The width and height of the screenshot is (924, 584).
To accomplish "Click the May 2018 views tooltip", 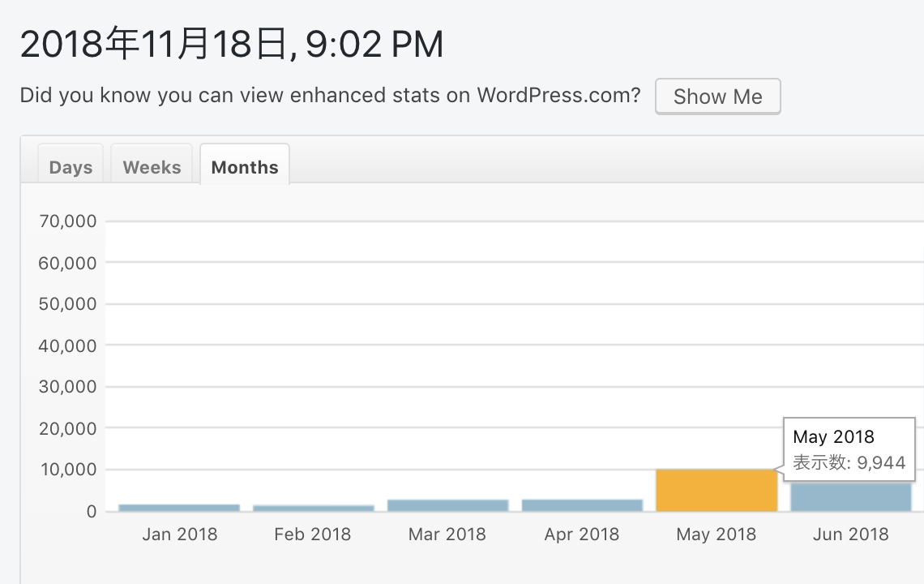I will [x=849, y=450].
